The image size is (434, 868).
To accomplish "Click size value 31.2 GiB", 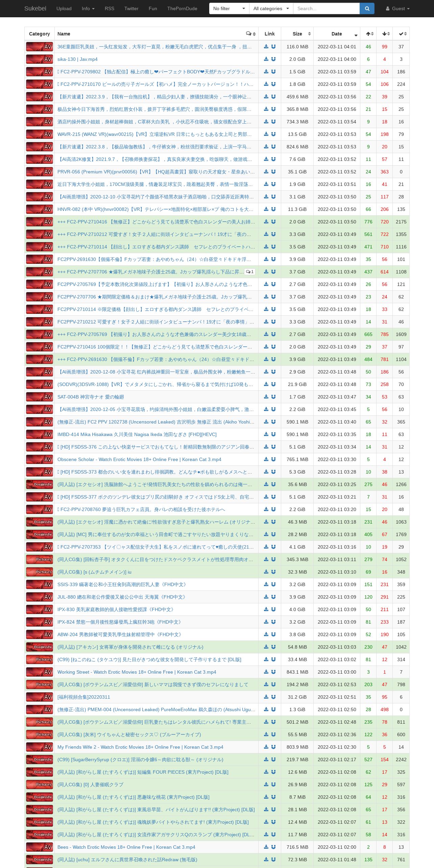I will (297, 697).
